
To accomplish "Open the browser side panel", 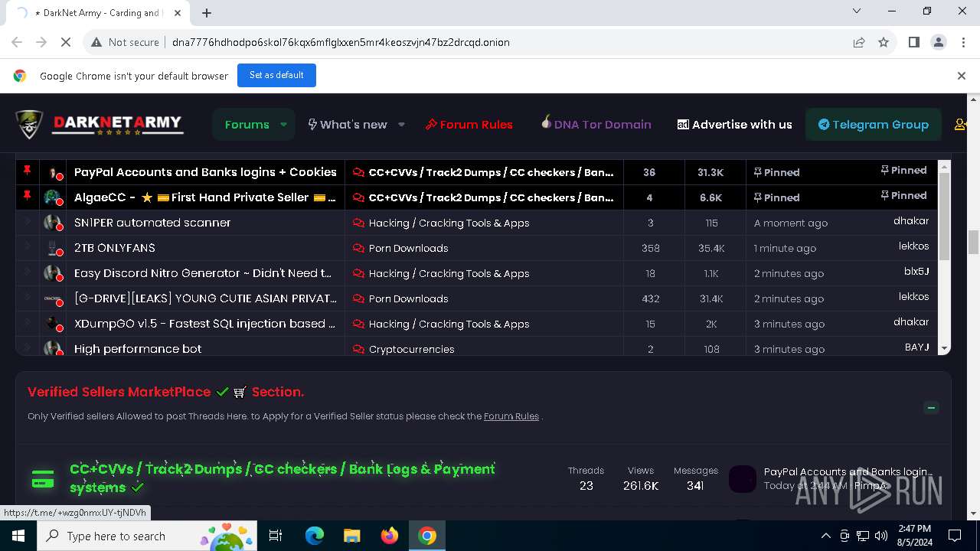I will [913, 42].
